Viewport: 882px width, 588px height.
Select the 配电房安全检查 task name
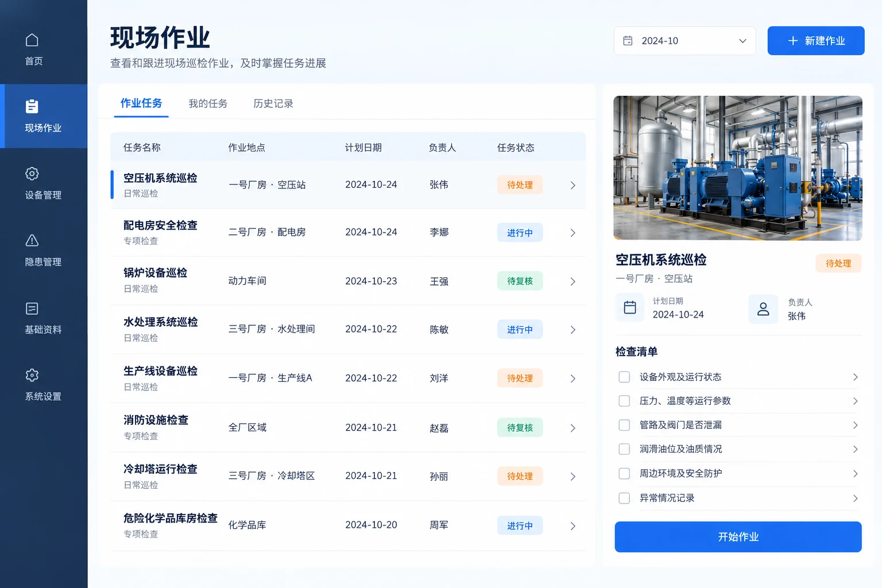[x=160, y=225]
